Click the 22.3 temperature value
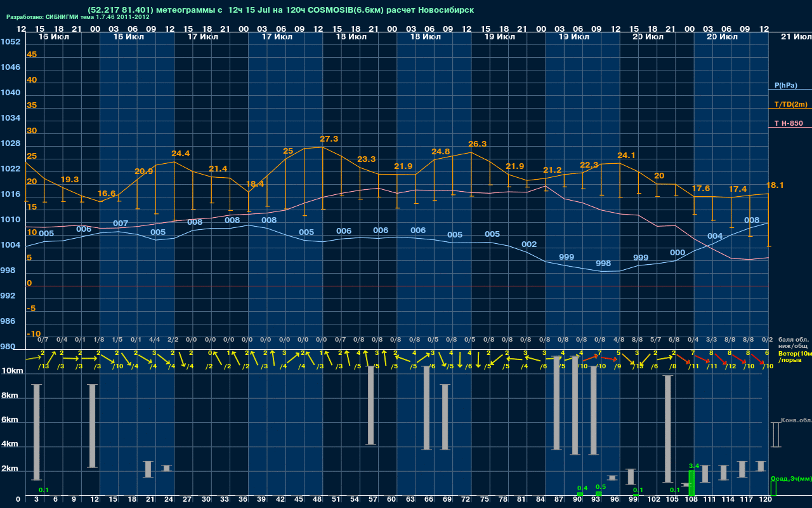Viewport: 812px width, 508px height. [589, 164]
